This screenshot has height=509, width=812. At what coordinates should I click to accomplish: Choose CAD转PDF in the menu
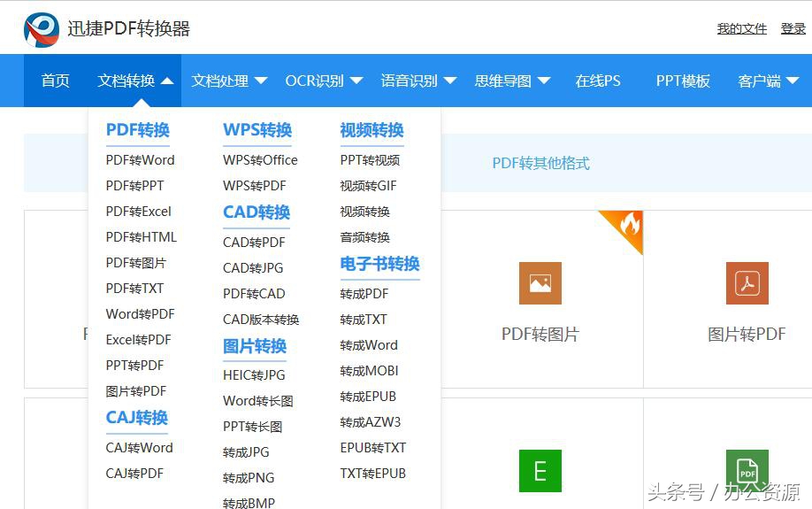[x=254, y=243]
